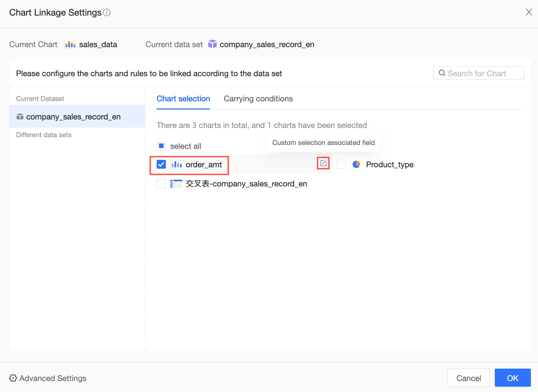Focus the Search for Chart field
Screen dimensions: 538x392
483,73
